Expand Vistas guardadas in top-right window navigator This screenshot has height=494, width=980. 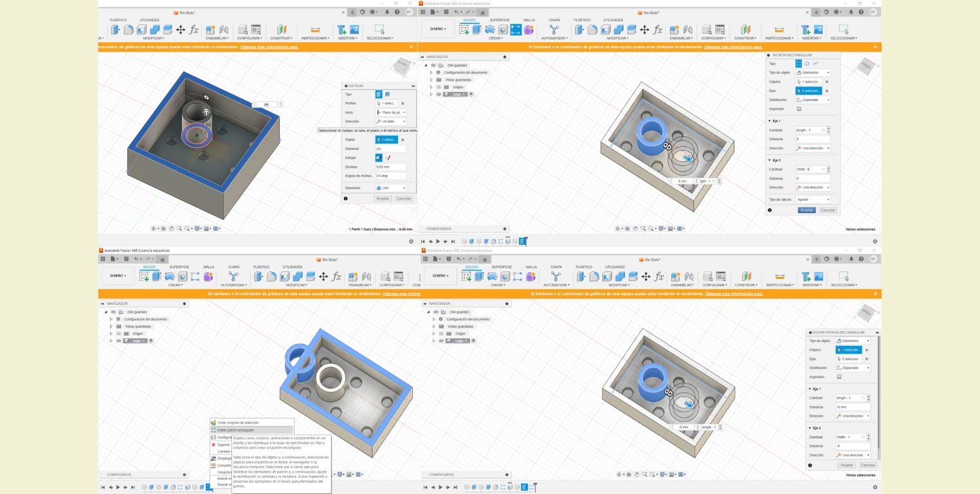point(431,80)
